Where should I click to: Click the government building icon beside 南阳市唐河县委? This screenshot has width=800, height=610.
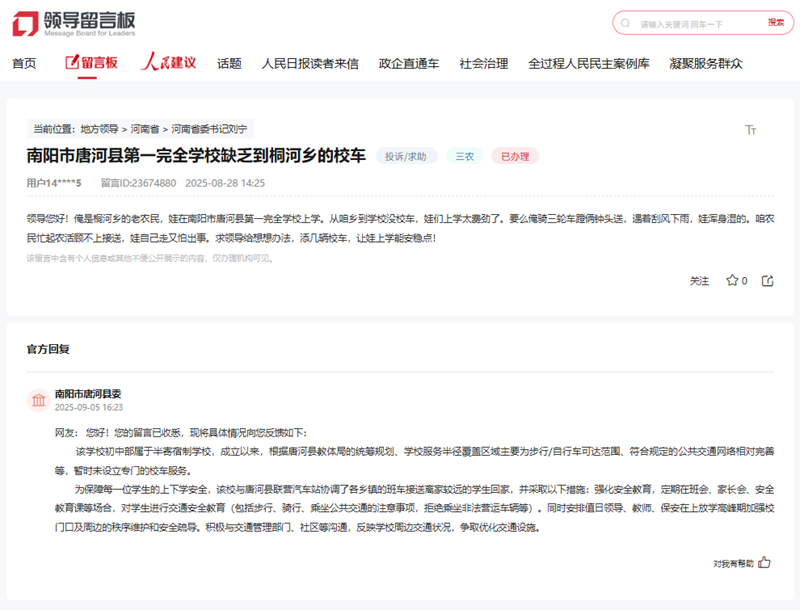point(40,398)
